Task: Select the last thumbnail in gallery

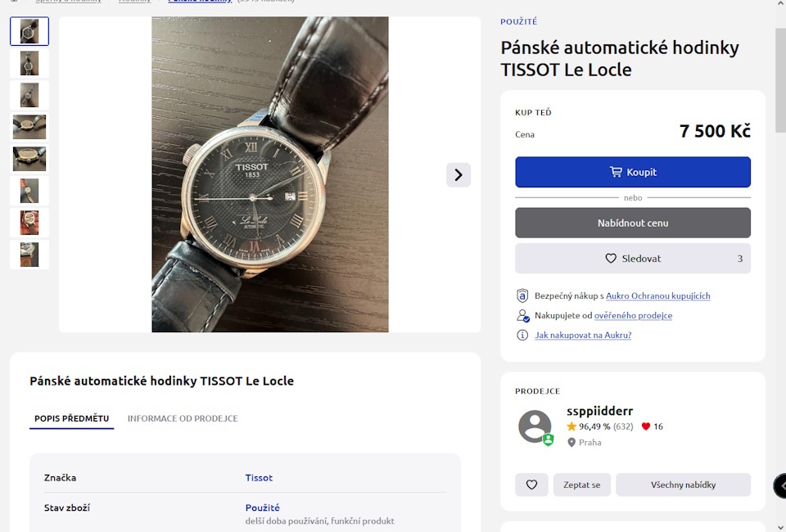Action: 29,255
